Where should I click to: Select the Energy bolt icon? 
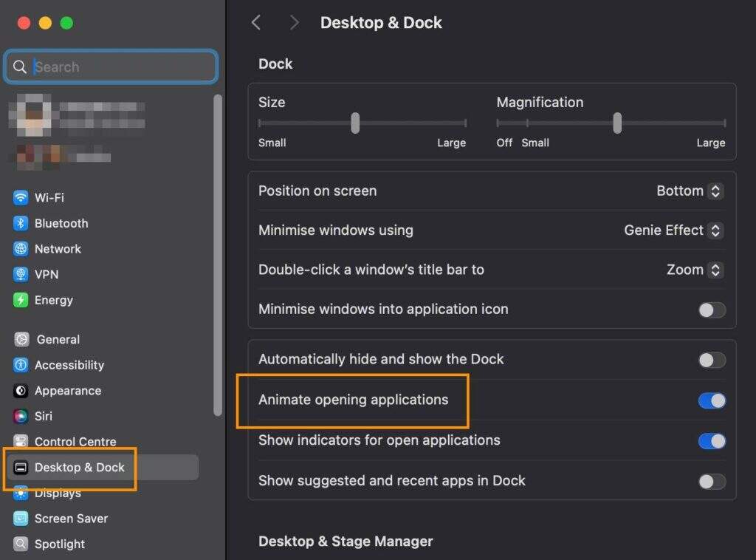point(21,300)
